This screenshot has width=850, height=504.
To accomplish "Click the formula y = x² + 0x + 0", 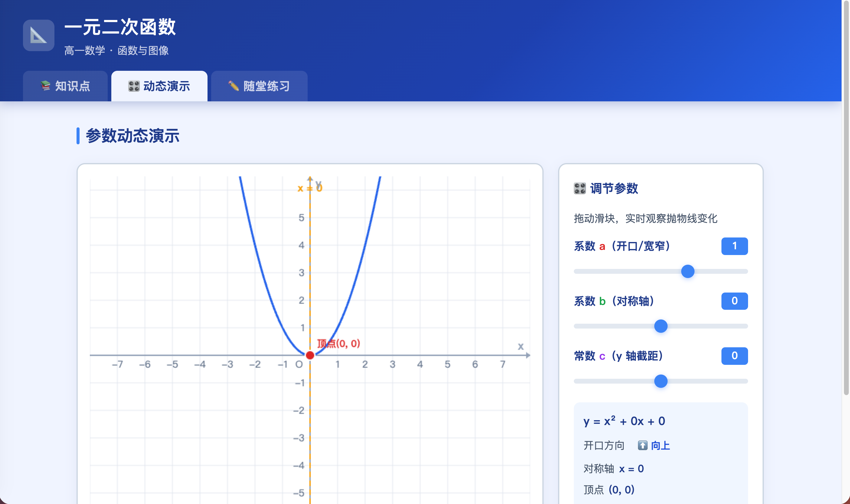I will click(x=624, y=421).
